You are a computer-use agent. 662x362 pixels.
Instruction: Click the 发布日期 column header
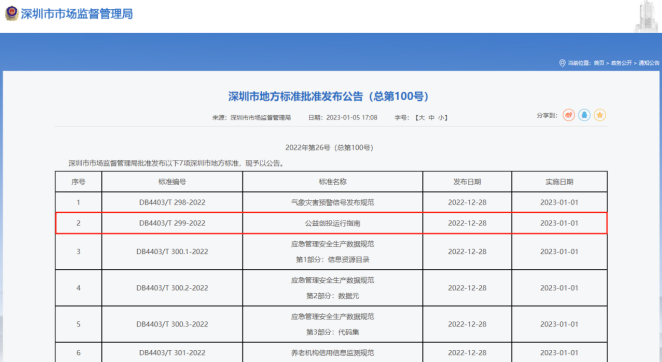[x=467, y=182]
